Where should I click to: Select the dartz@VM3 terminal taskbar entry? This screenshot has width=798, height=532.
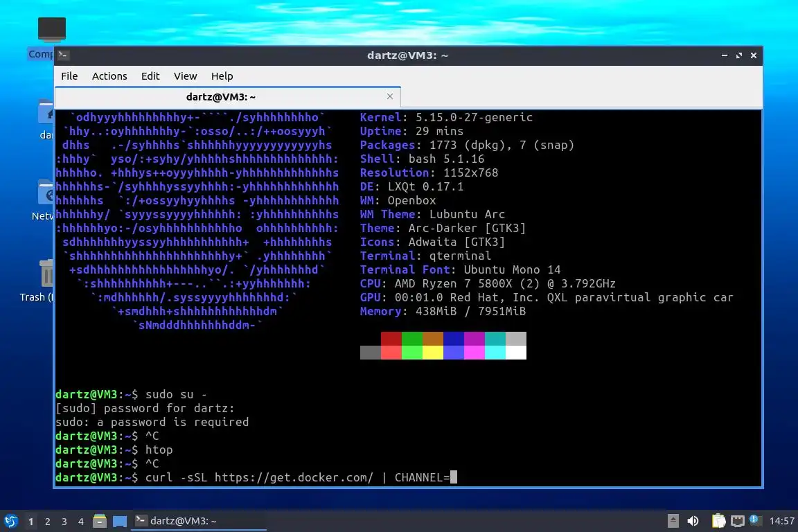199,521
